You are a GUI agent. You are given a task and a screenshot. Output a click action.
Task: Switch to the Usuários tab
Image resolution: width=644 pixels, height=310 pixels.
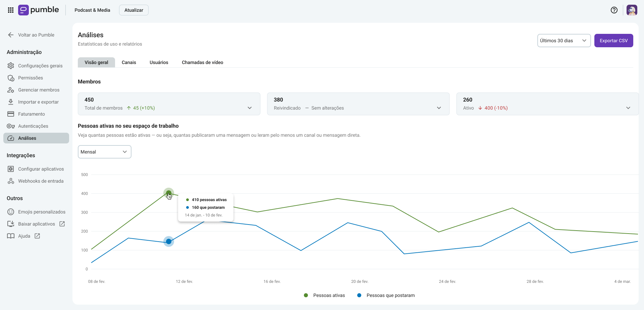point(159,62)
